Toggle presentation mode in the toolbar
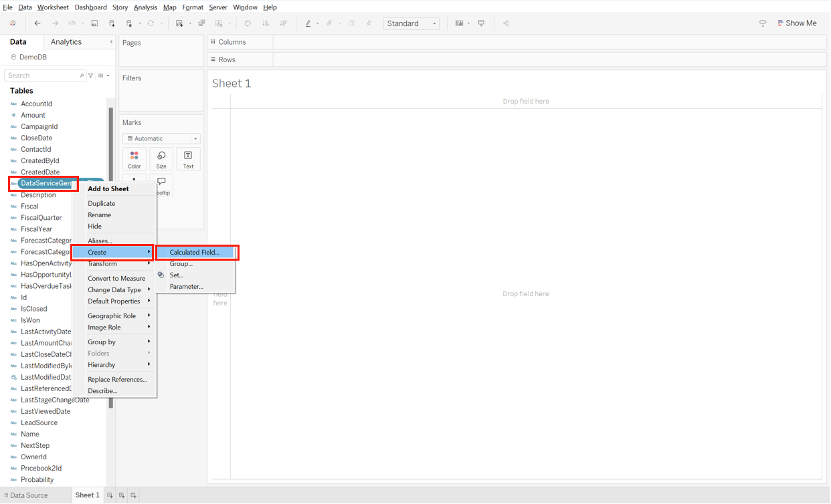Screen dimensions: 831x504 click(x=481, y=23)
